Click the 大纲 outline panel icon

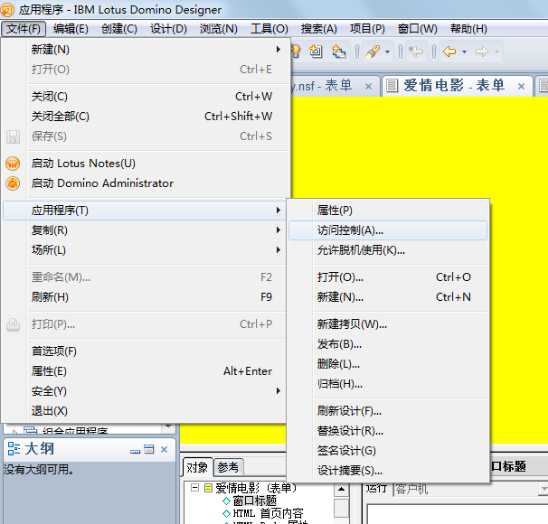[x=14, y=448]
